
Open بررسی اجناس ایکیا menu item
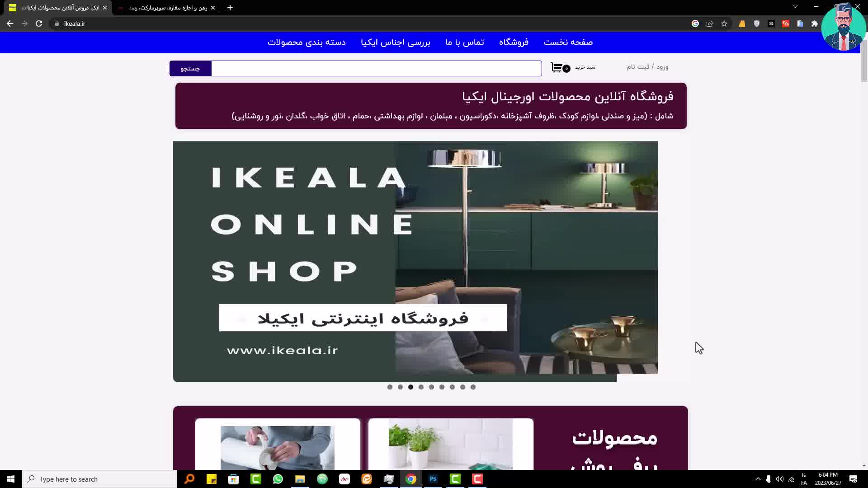coord(396,42)
